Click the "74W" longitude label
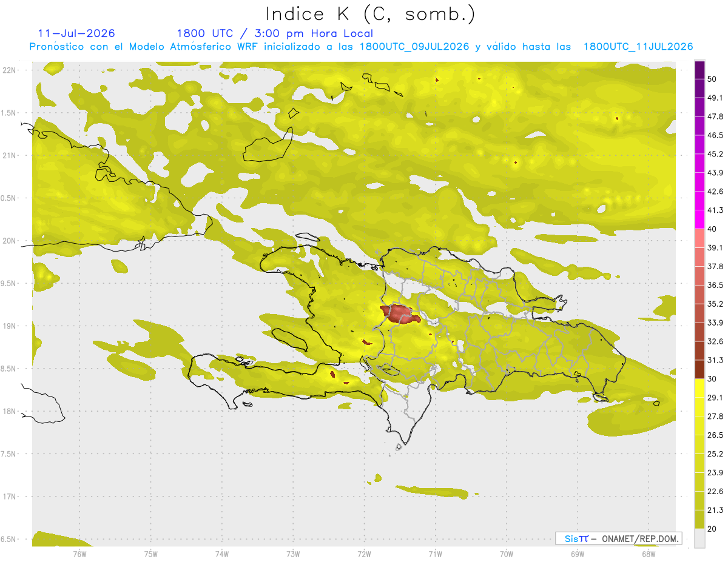The width and height of the screenshot is (728, 562). pos(222,554)
